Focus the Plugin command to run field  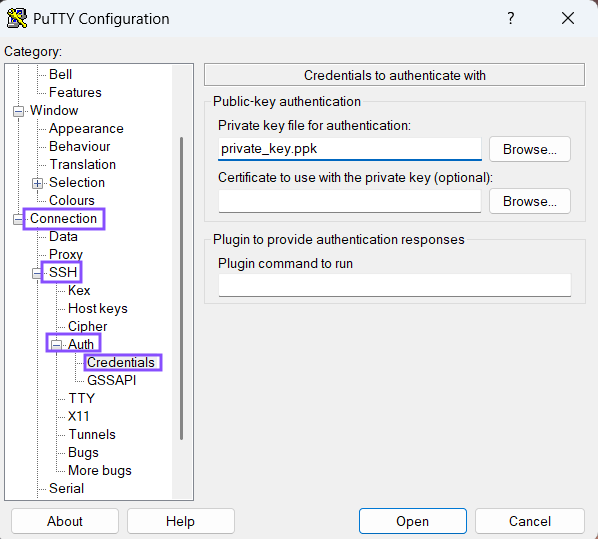point(395,285)
